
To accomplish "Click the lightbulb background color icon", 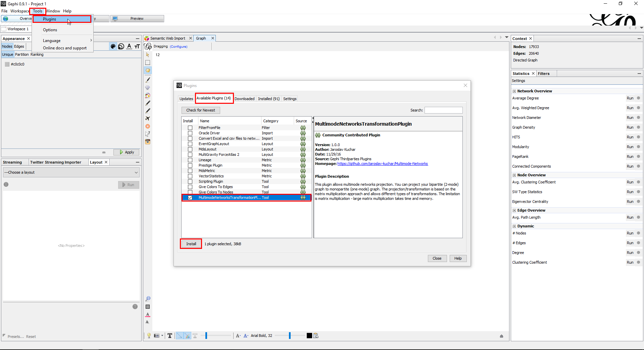I will 149,336.
